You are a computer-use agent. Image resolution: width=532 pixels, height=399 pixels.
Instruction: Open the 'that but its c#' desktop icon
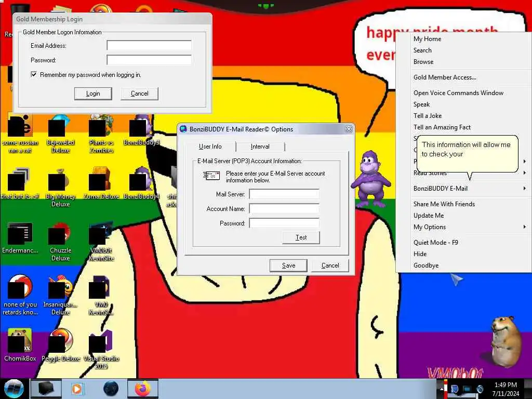point(20,183)
